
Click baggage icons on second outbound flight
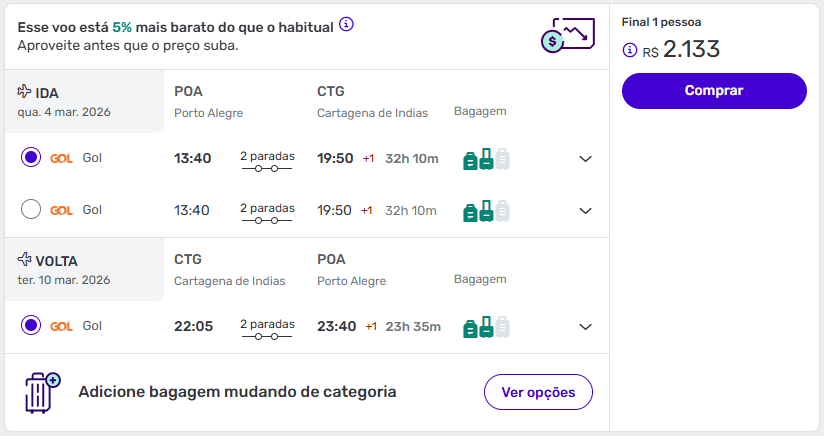486,210
